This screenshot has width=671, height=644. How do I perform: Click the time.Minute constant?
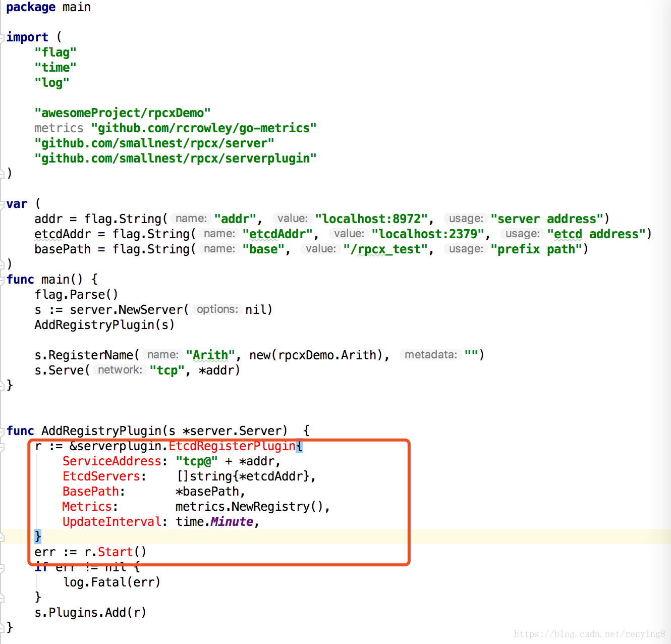click(214, 522)
